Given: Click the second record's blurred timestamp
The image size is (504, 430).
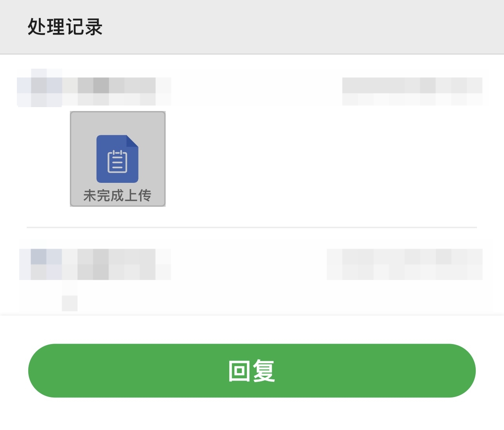Looking at the screenshot, I should pyautogui.click(x=404, y=264).
